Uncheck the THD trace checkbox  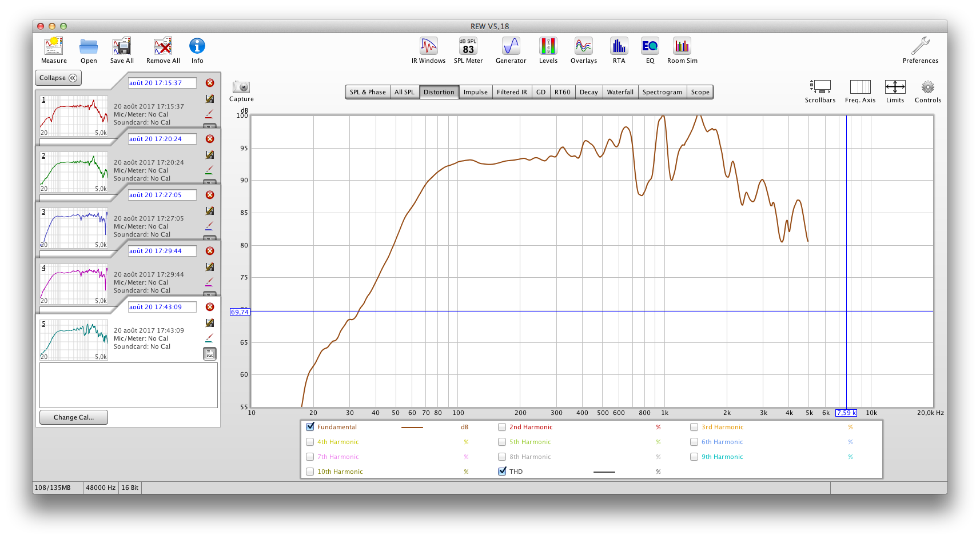tap(503, 472)
